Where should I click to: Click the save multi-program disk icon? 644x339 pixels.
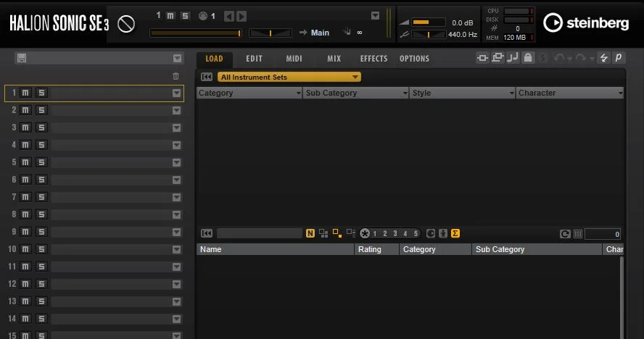click(x=22, y=58)
